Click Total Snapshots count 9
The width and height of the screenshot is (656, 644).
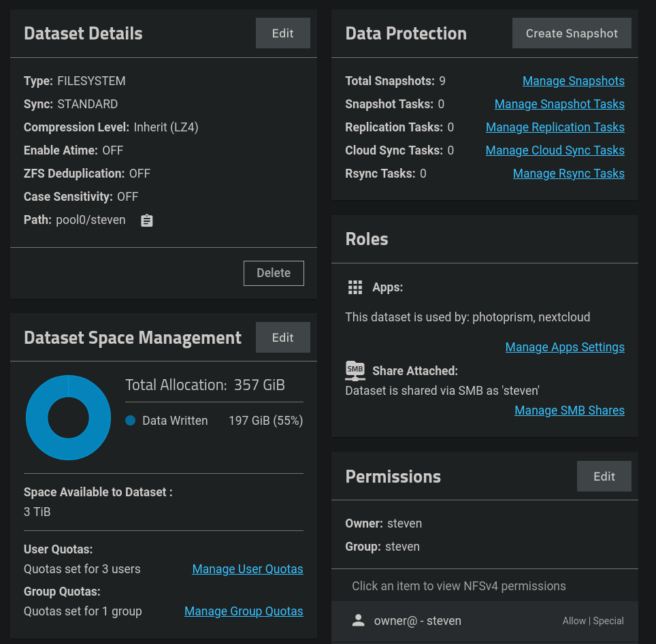coord(442,81)
